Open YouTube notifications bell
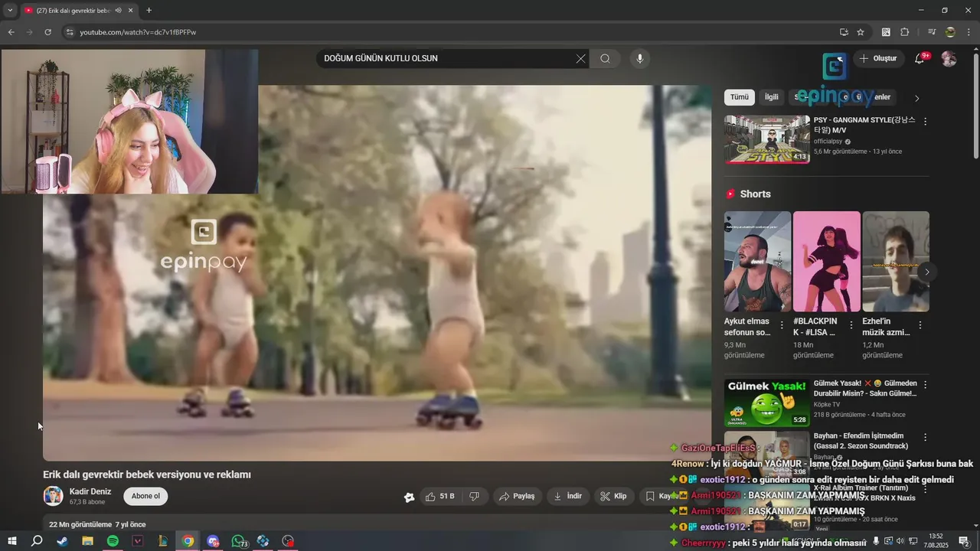 click(x=920, y=59)
